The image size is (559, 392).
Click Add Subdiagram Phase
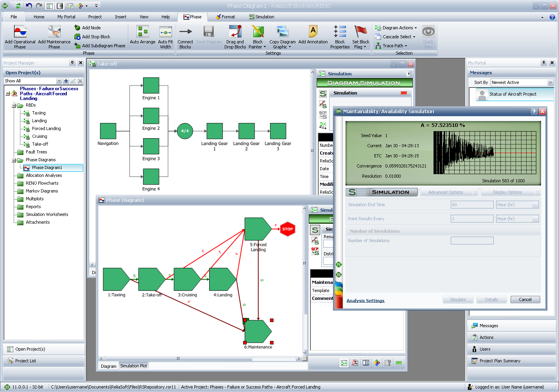pyautogui.click(x=100, y=46)
